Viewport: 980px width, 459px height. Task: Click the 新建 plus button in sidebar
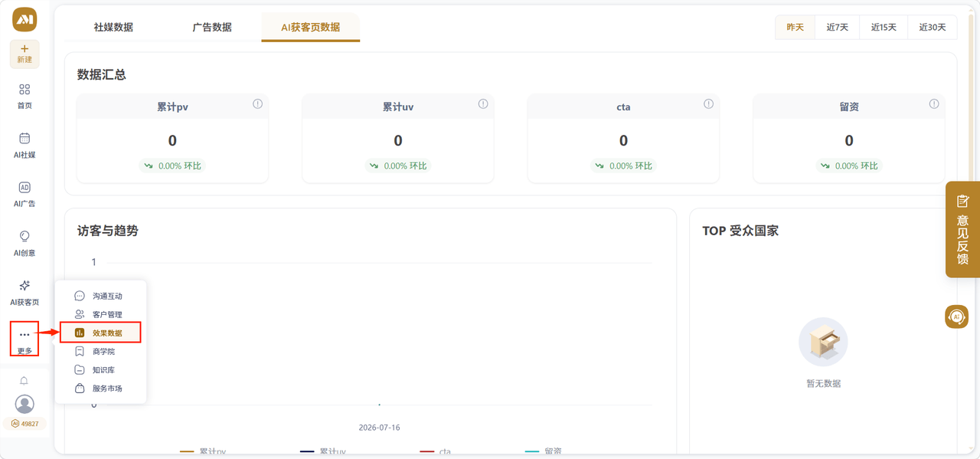point(24,54)
